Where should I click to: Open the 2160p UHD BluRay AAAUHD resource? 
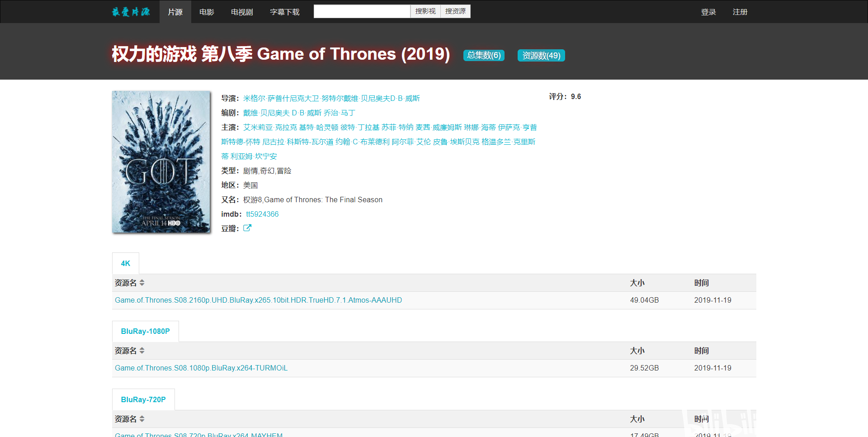[x=258, y=300]
